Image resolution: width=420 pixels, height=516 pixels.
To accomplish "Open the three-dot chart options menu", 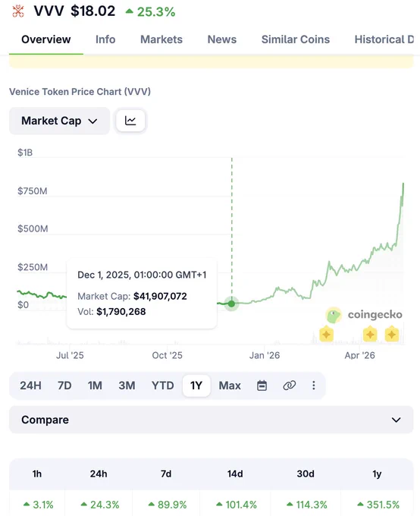I will (x=314, y=385).
